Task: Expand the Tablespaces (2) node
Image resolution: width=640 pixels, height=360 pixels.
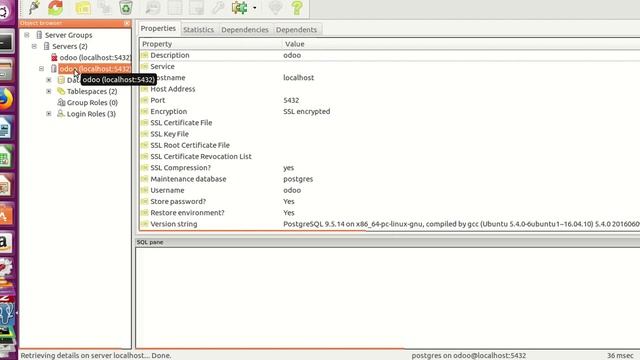Action: pyautogui.click(x=49, y=91)
